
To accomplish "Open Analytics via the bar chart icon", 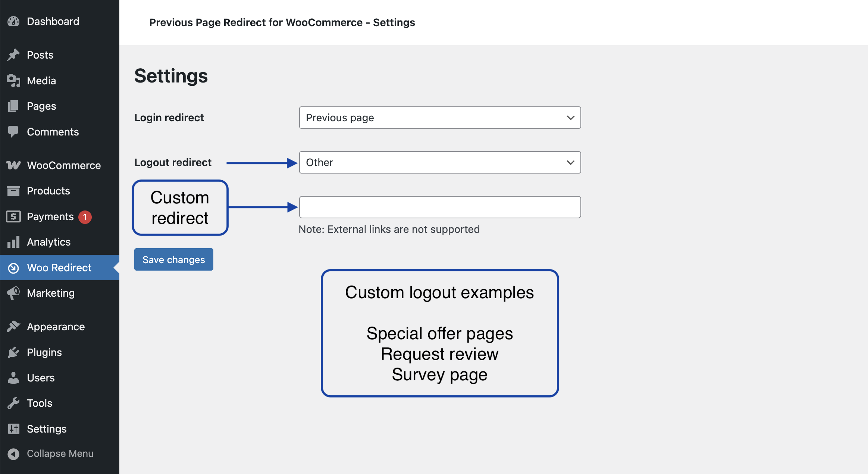I will pos(13,242).
